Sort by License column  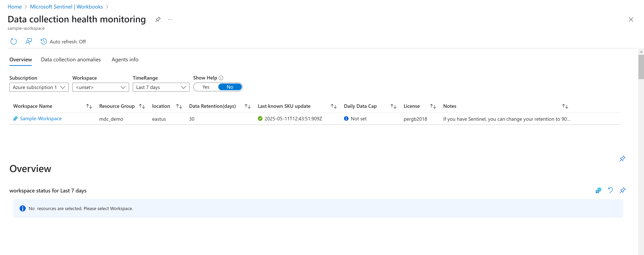coord(433,106)
